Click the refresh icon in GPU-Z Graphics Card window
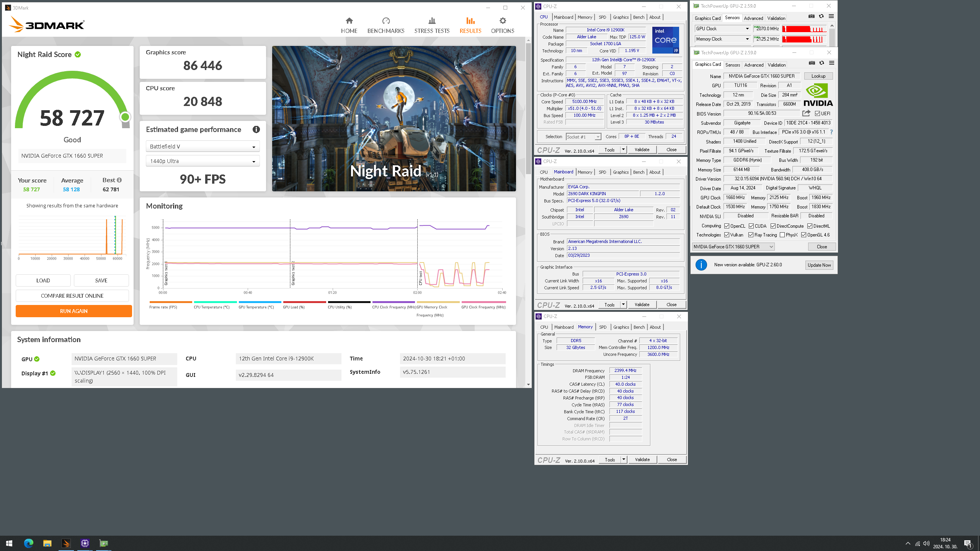 [x=822, y=63]
